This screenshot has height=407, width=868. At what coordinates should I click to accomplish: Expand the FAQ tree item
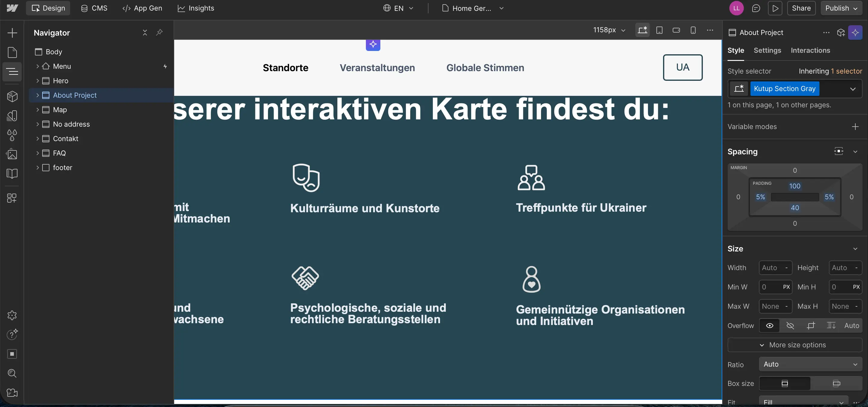pos(38,153)
